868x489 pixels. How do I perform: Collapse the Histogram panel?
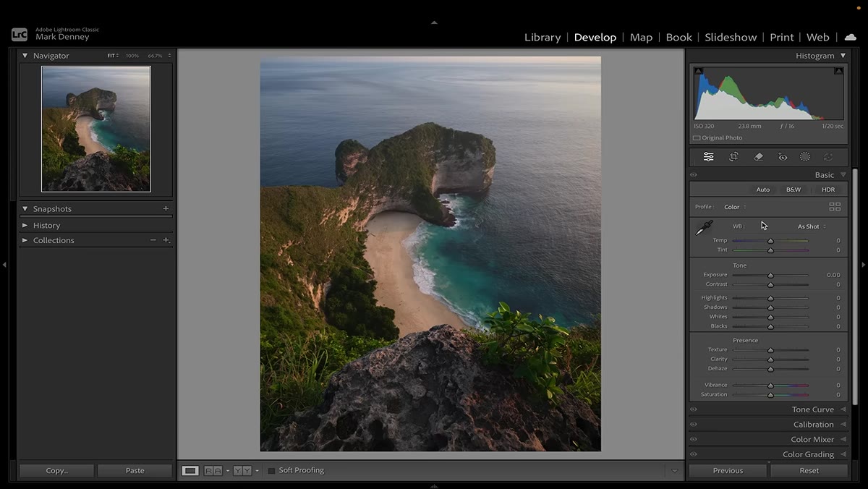pyautogui.click(x=843, y=56)
